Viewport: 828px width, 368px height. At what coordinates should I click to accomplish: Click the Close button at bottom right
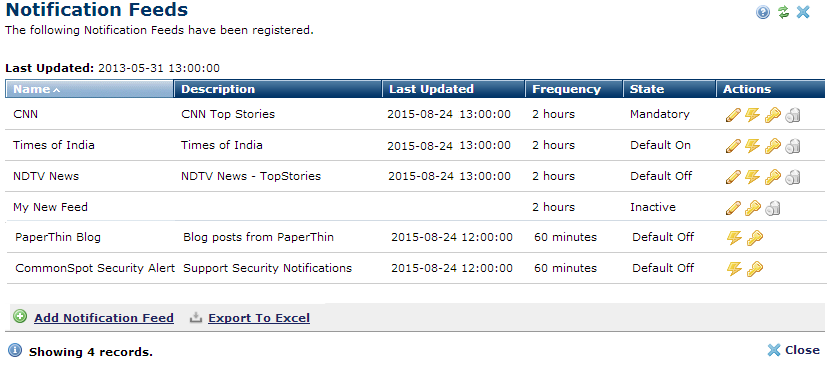click(794, 350)
